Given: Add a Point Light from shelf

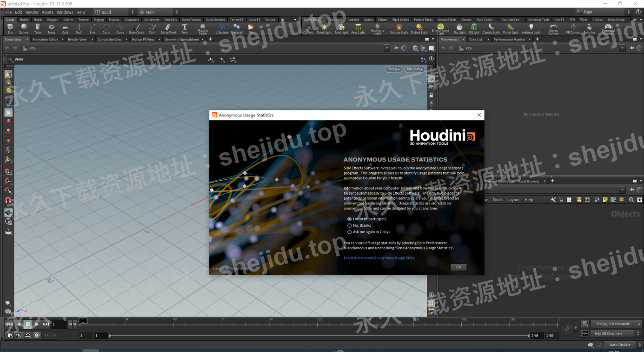Looking at the screenshot, I should [324, 29].
